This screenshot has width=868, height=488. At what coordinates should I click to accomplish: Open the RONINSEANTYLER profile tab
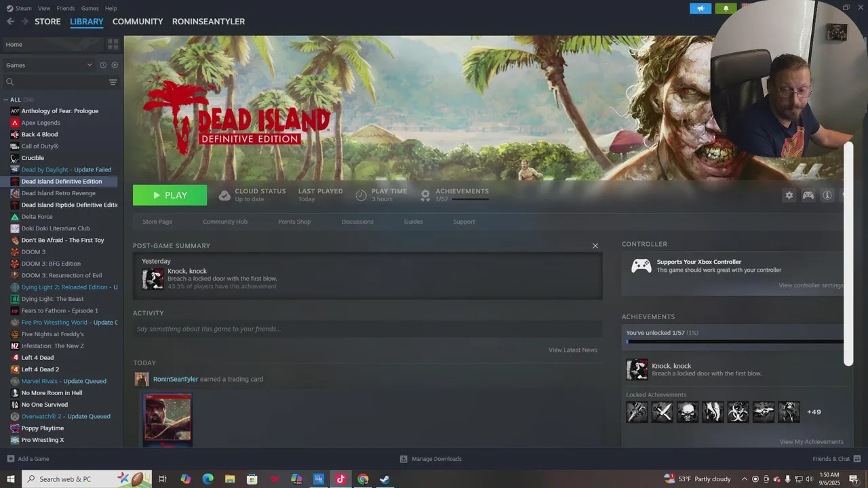208,22
